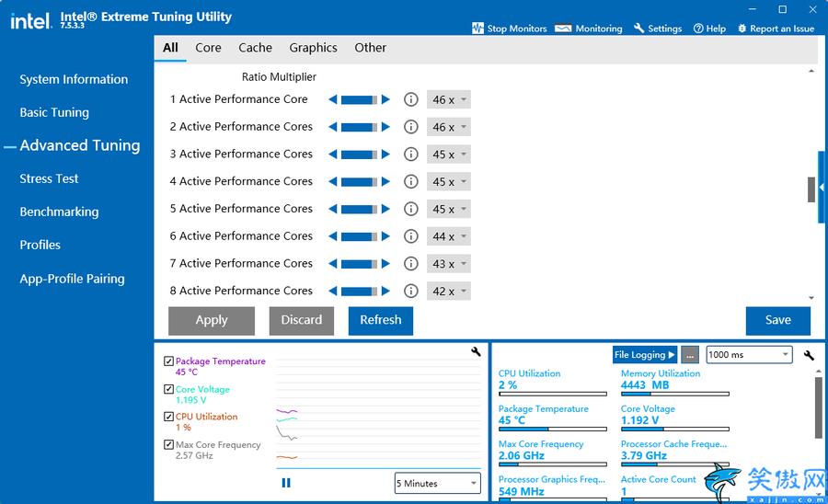The width and height of the screenshot is (828, 504).
Task: Increase ratio with right arrow for 8 Active Performance Cores
Action: 385,291
